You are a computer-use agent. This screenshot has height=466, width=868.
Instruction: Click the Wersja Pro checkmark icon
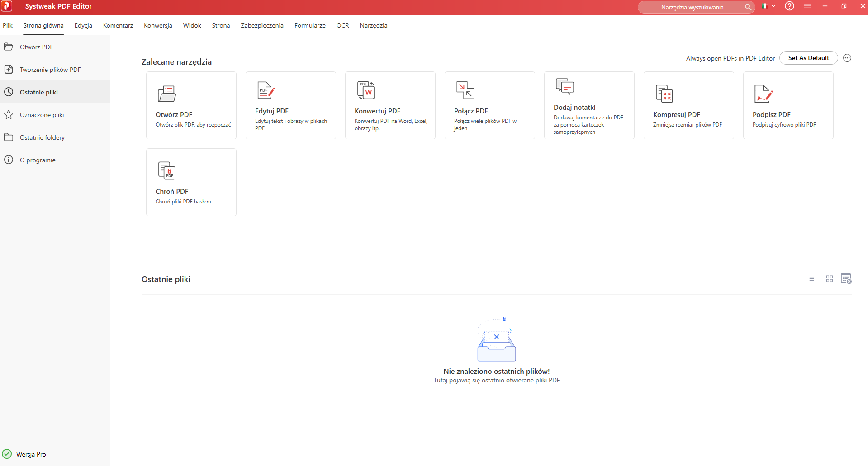click(7, 454)
